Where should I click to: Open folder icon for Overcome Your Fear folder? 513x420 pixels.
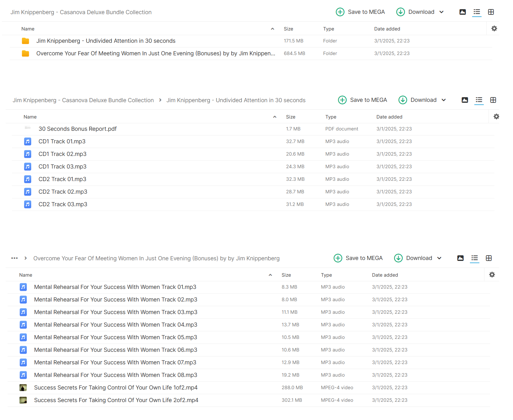tap(25, 53)
